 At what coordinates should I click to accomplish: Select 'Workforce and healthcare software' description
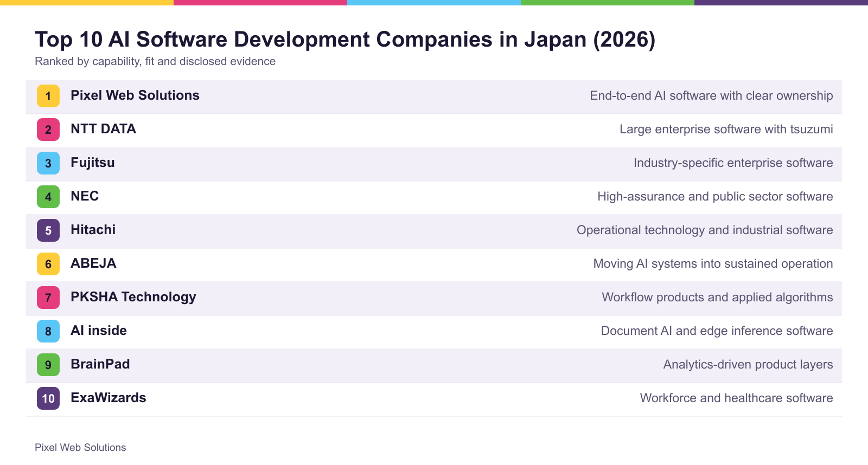click(736, 398)
